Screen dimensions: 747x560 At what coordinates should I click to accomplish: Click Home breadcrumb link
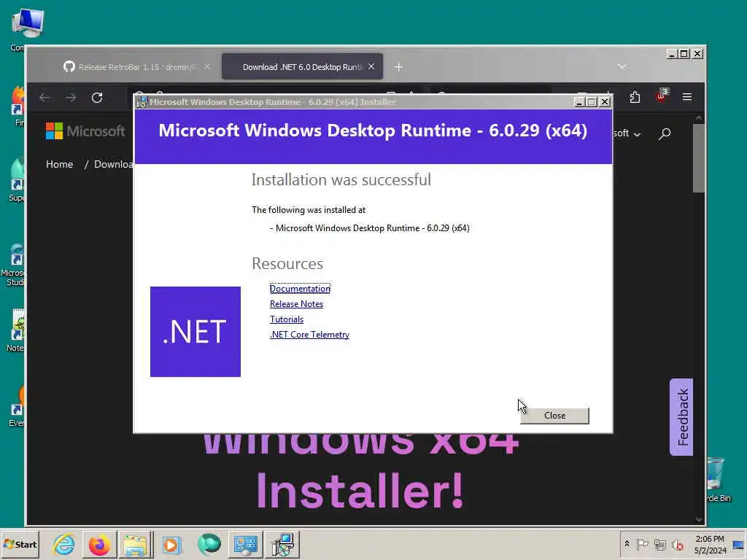coord(60,164)
